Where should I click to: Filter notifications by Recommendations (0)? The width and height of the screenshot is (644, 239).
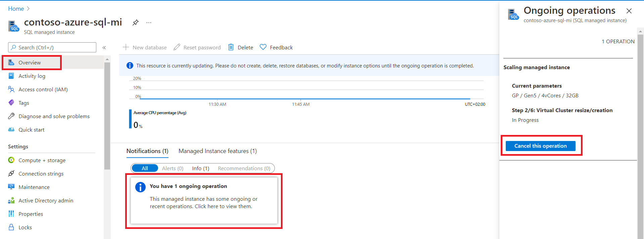(x=244, y=169)
